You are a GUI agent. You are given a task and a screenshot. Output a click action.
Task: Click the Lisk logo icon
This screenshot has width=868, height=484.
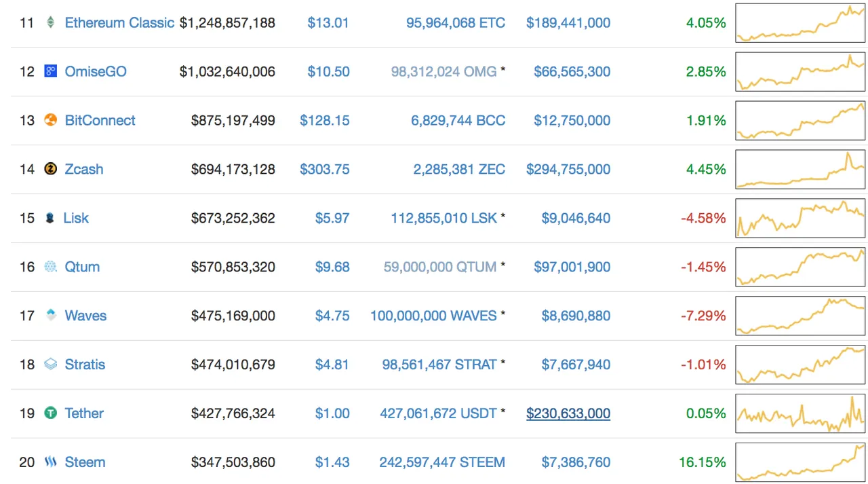click(x=50, y=218)
